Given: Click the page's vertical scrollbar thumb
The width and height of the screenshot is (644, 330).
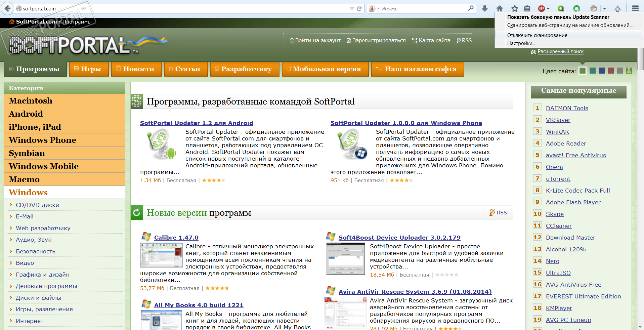Looking at the screenshot, I should click(640, 59).
